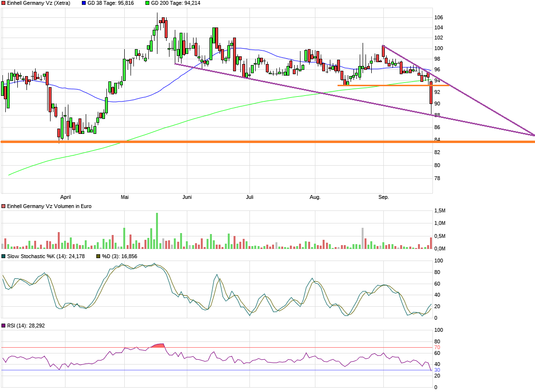This screenshot has width=535, height=392.
Task: Click the last long red candle in September
Action: (x=431, y=94)
